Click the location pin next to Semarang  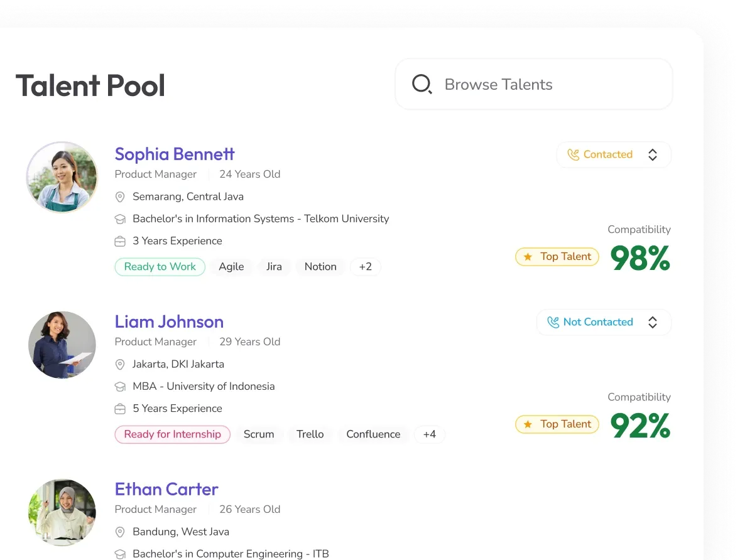tap(120, 197)
